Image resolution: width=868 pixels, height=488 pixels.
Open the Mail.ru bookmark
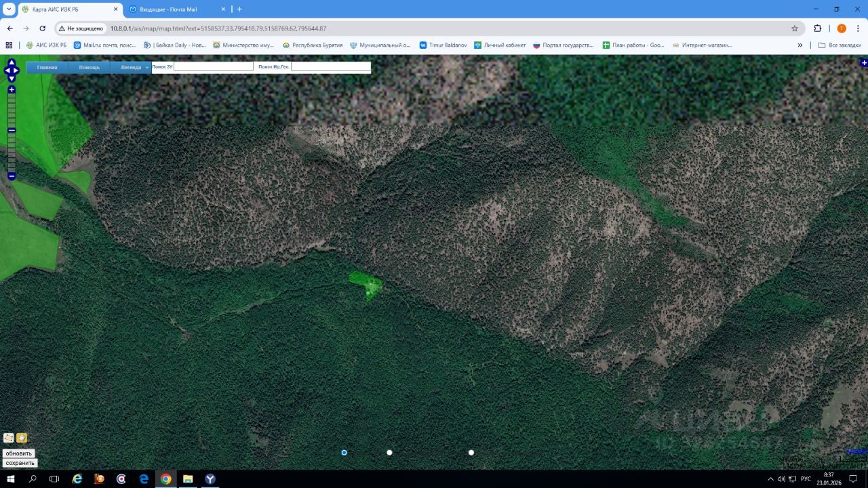point(104,45)
